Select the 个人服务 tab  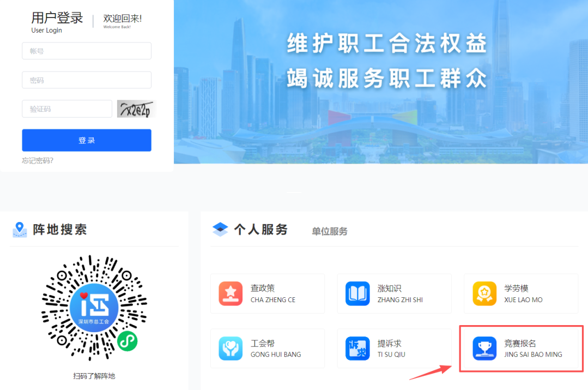[x=260, y=230]
